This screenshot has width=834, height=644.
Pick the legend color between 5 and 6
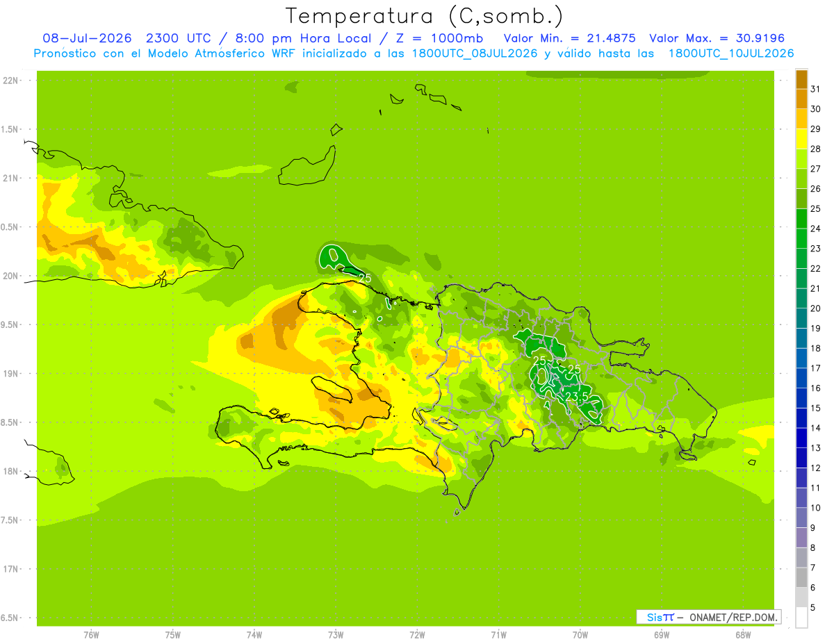[801, 597]
